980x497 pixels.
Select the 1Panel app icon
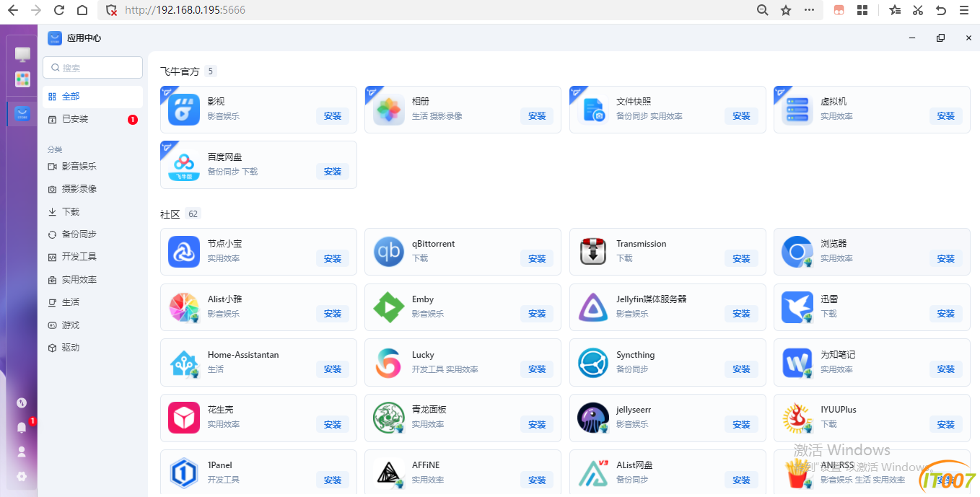pos(184,473)
